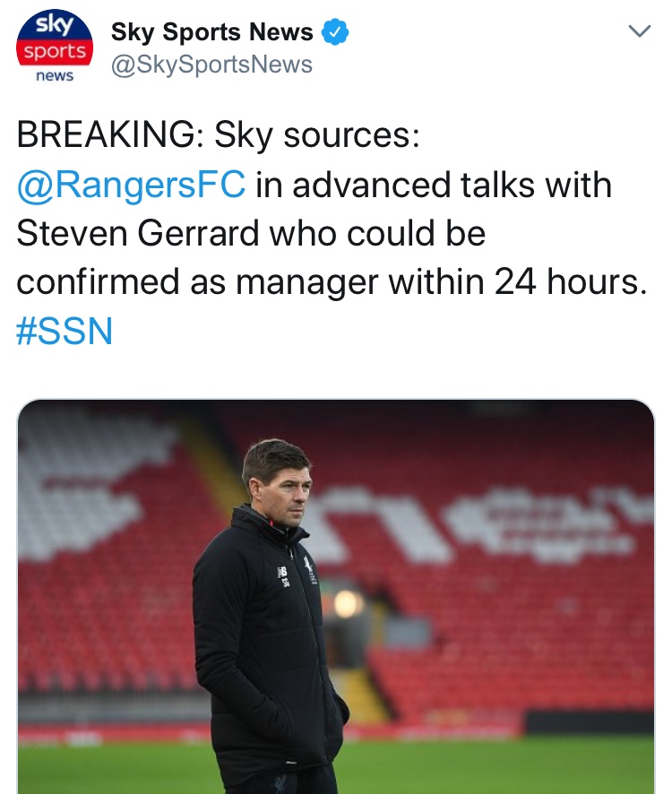672x794 pixels.
Task: Click the blue "sky" part of the logo
Action: (55, 22)
